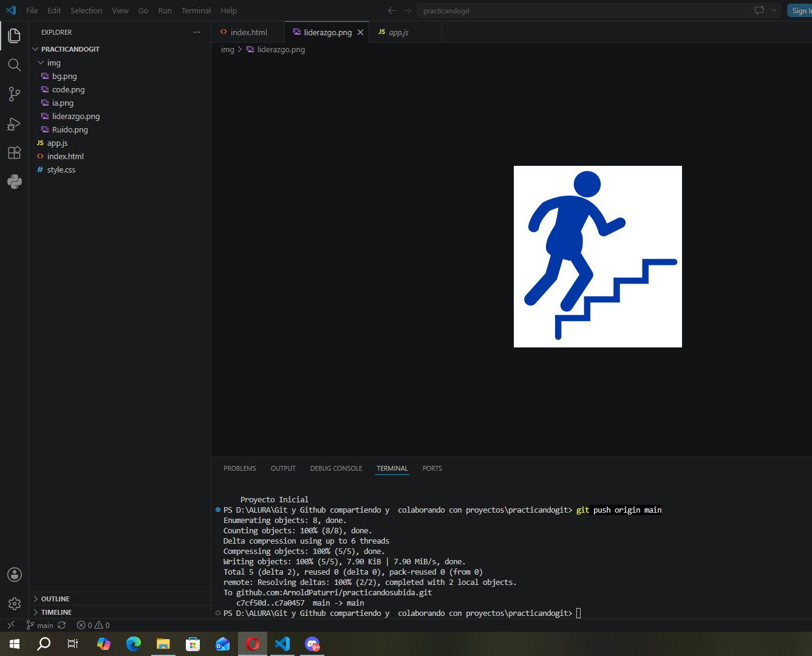Select ia.png in the file tree
The height and width of the screenshot is (656, 812).
pyautogui.click(x=120, y=103)
